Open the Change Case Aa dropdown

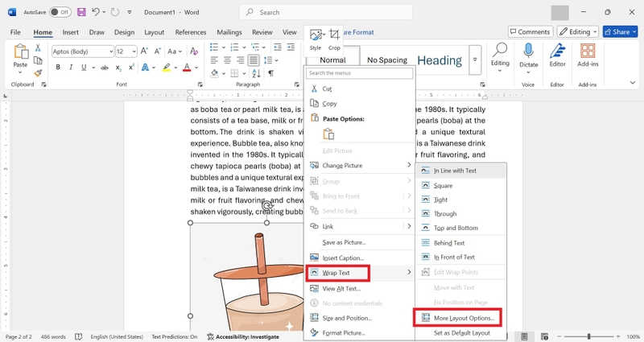(175, 52)
